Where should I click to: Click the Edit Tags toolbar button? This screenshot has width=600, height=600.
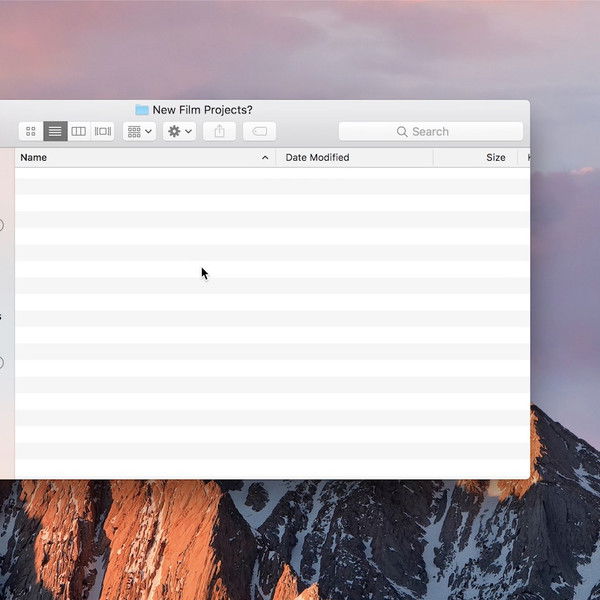259,131
